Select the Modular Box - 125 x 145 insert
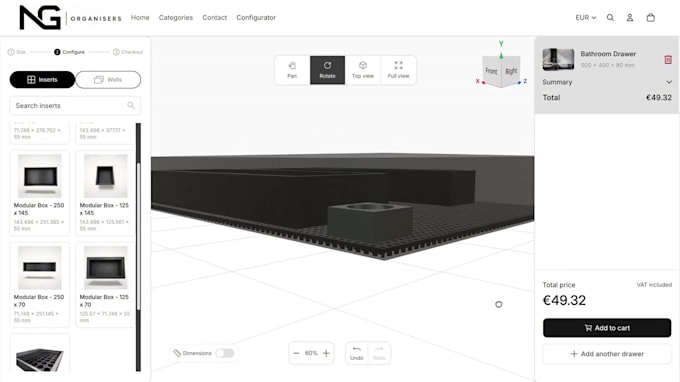 coord(105,193)
